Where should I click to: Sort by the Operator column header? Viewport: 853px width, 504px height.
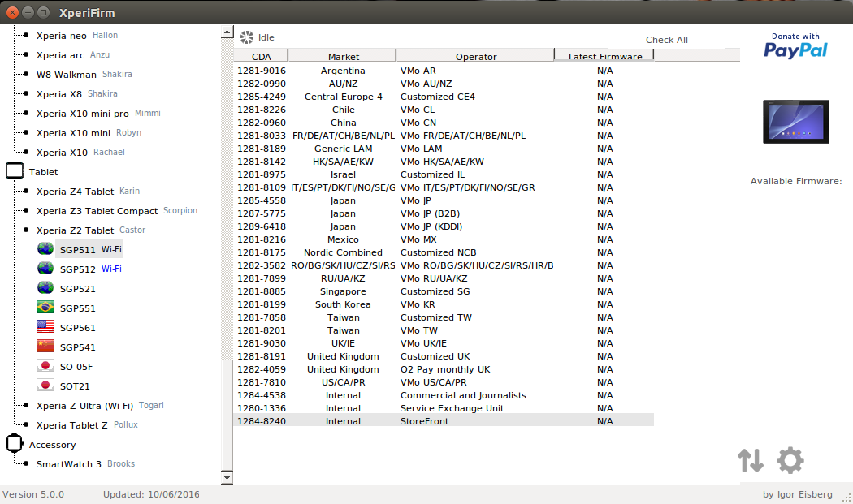coord(475,55)
